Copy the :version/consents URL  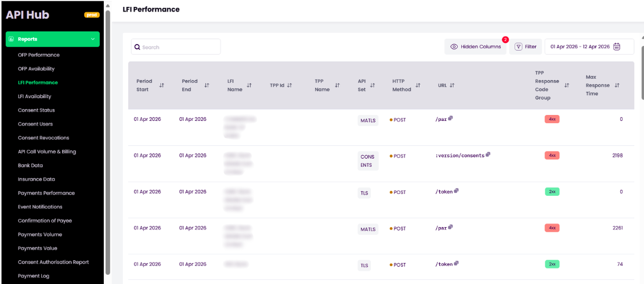488,154
